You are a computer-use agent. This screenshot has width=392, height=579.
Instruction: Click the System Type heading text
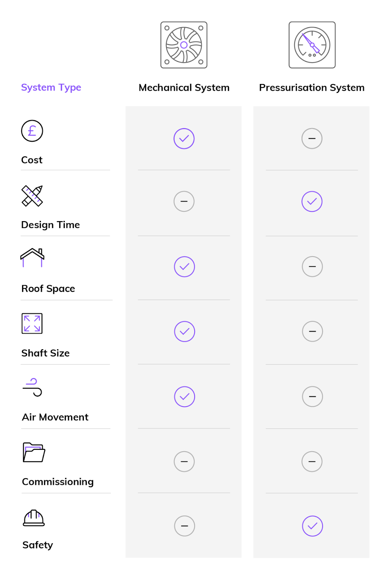point(51,88)
